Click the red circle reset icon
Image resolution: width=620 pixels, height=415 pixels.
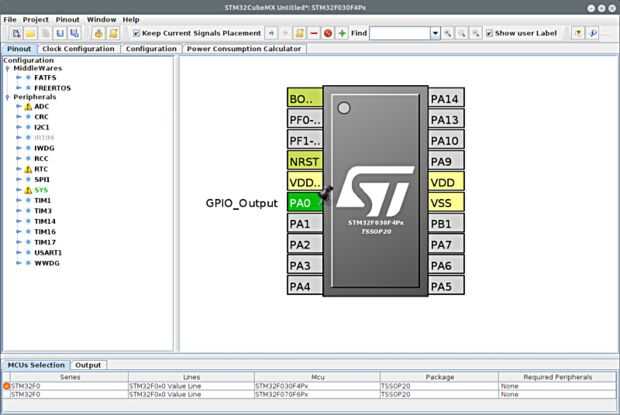(x=328, y=34)
